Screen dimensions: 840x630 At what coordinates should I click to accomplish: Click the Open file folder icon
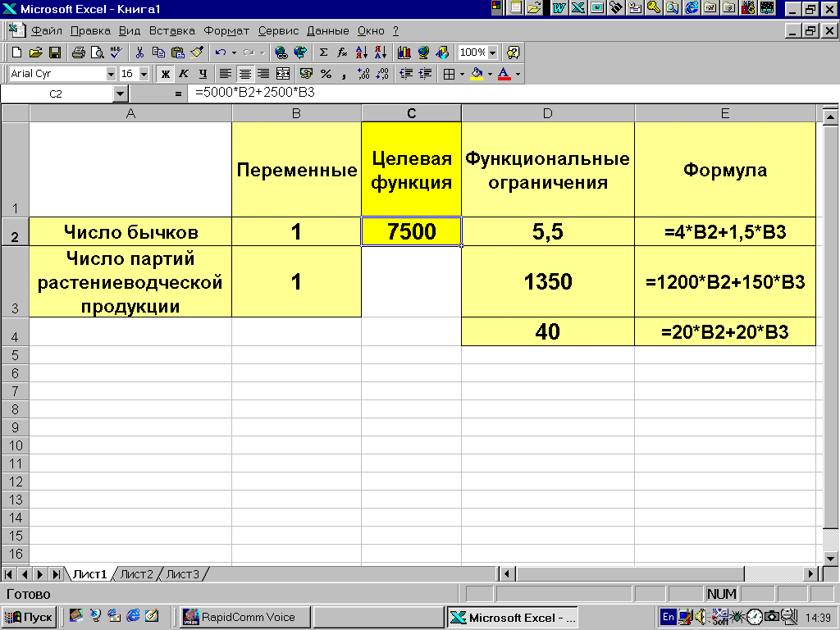click(35, 52)
